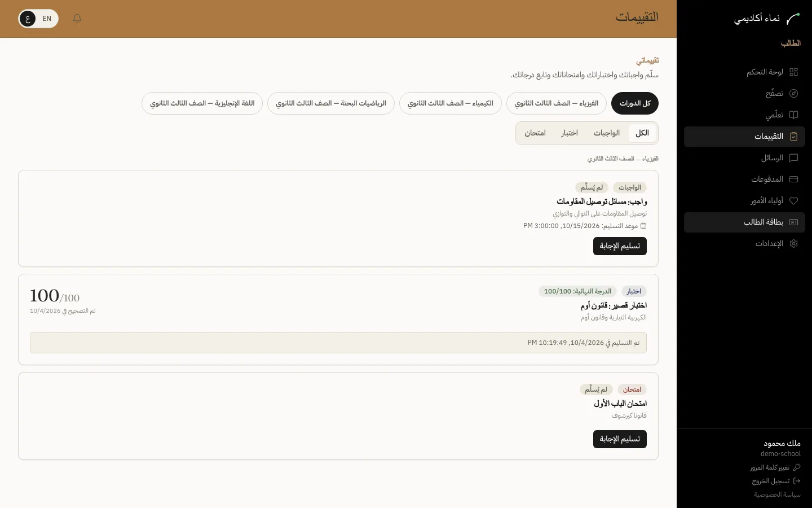812x508 pixels.
Task: Click the open book learning icon
Action: (x=793, y=115)
